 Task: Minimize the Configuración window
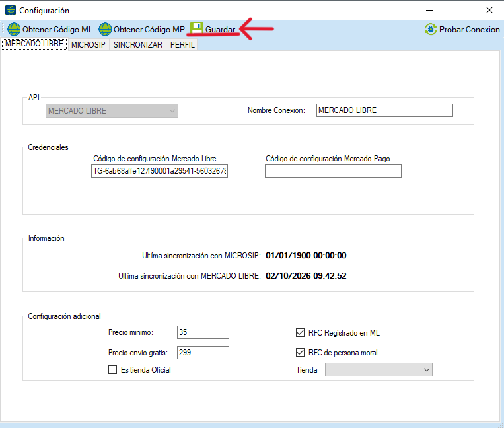429,10
